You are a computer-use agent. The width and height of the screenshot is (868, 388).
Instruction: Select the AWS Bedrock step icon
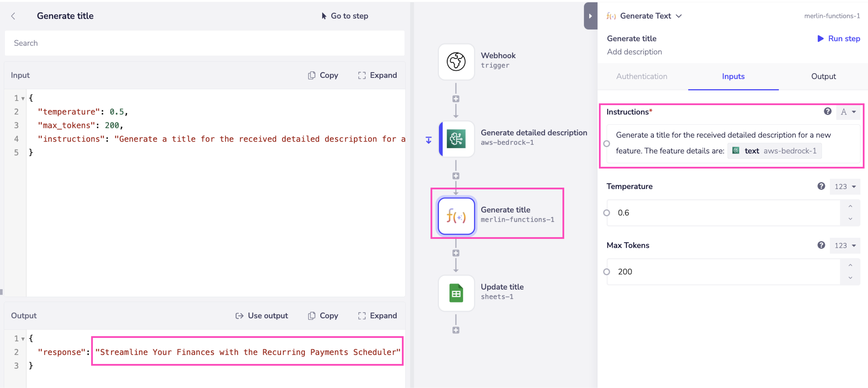pyautogui.click(x=456, y=138)
